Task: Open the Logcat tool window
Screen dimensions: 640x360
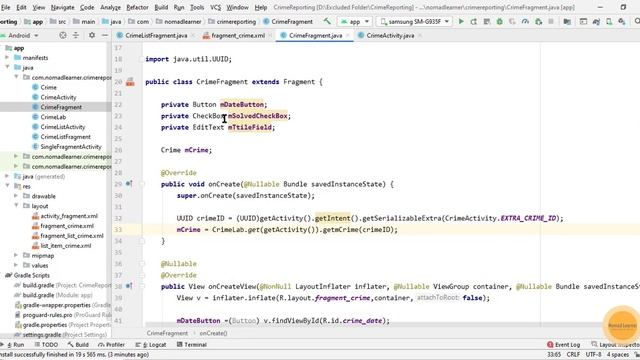Action: tap(151, 345)
